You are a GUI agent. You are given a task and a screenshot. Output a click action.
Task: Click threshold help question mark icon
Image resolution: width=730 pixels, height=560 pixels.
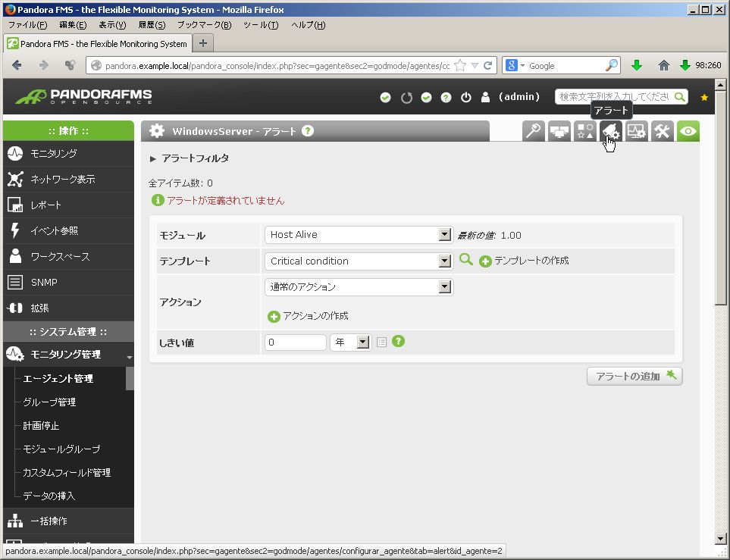398,341
